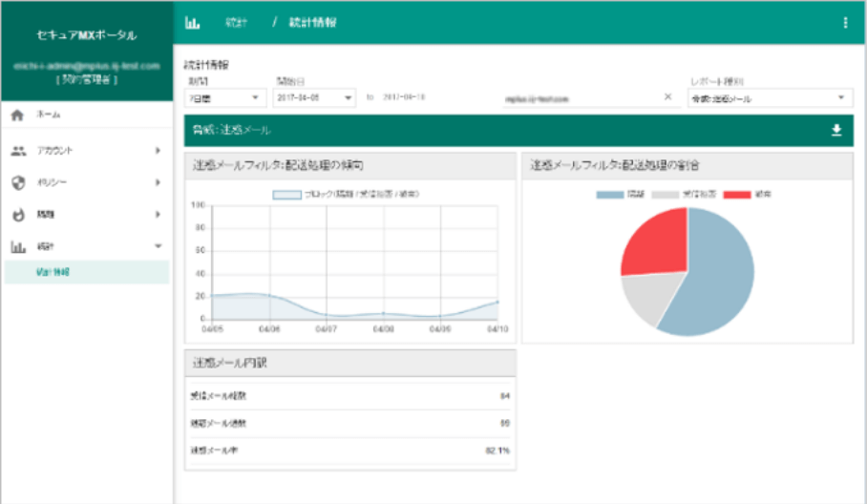
Task: Open the start date dropdown 2017-04-05
Action: pos(314,97)
